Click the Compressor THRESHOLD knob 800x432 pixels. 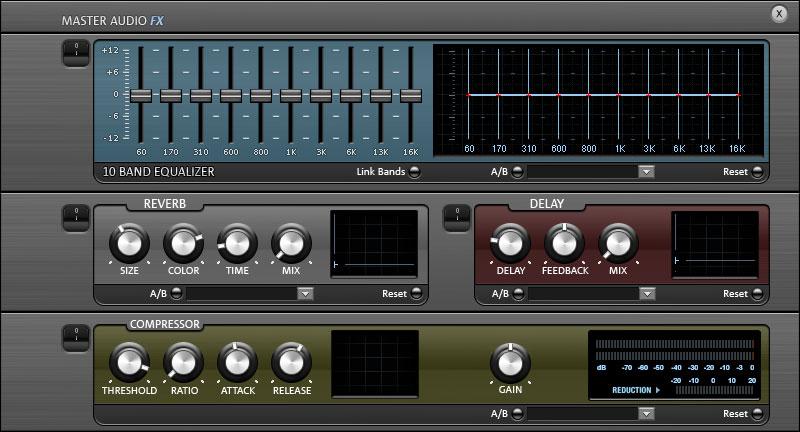(129, 363)
